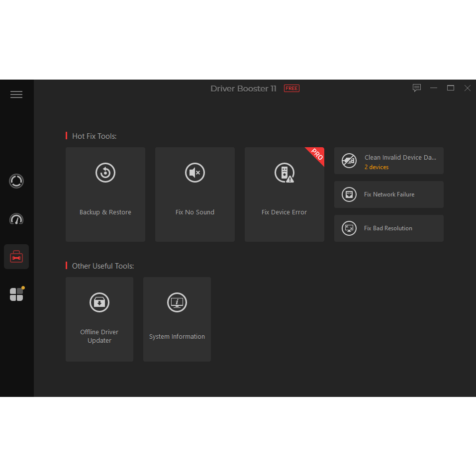Click the Clean Invalid Device Data icon
Viewport: 476px width, 476px height.
pyautogui.click(x=349, y=161)
